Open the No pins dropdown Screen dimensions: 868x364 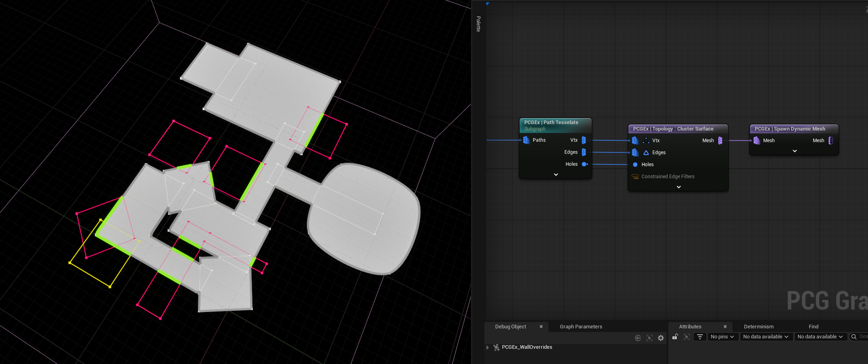tap(722, 337)
